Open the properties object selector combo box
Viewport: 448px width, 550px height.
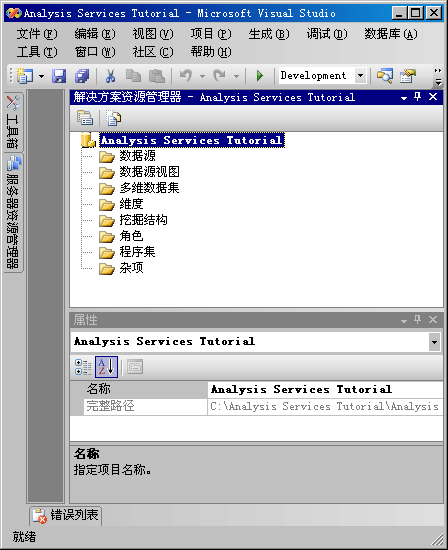click(256, 342)
